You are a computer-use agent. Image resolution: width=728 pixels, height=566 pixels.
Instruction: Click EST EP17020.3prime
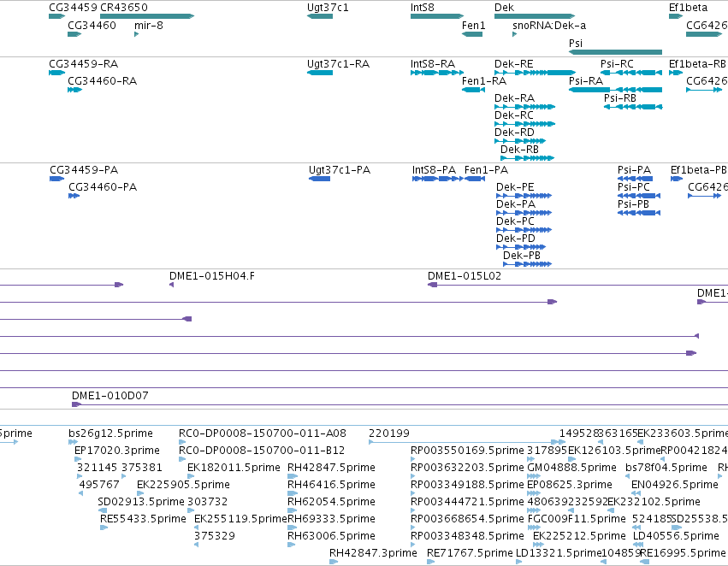[78, 459]
